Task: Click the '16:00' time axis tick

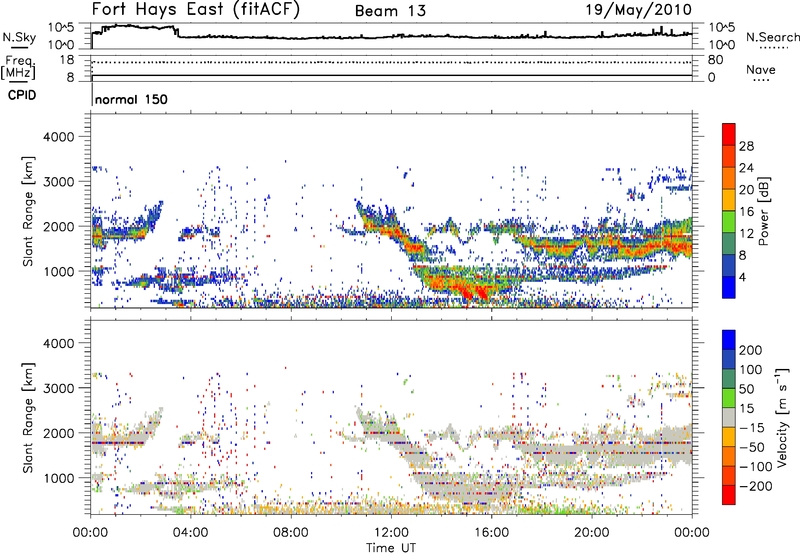Action: (491, 533)
